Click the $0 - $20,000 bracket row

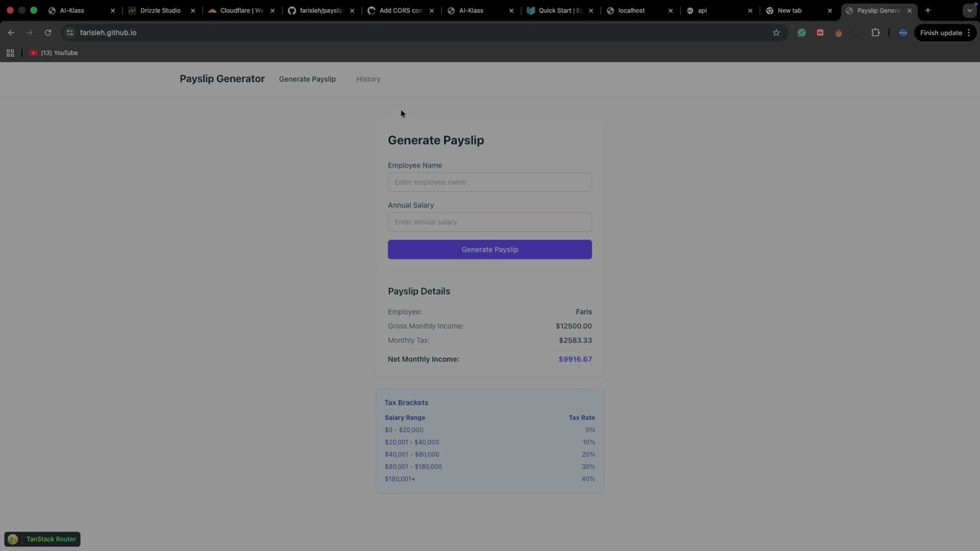point(490,430)
